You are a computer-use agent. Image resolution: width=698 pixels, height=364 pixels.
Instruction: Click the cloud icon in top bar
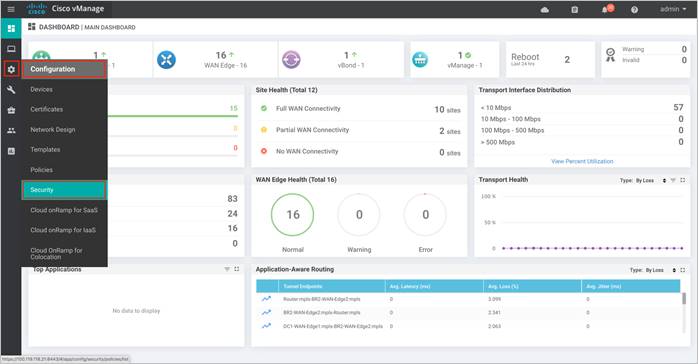pyautogui.click(x=544, y=9)
